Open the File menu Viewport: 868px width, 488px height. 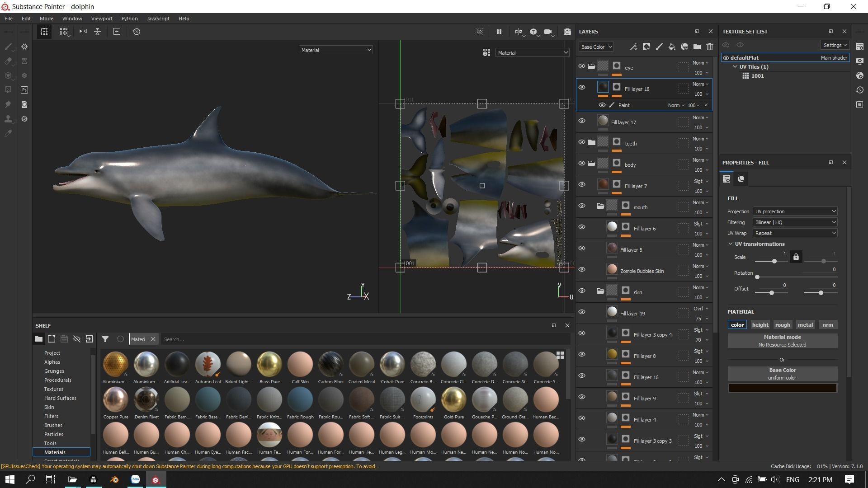[9, 19]
